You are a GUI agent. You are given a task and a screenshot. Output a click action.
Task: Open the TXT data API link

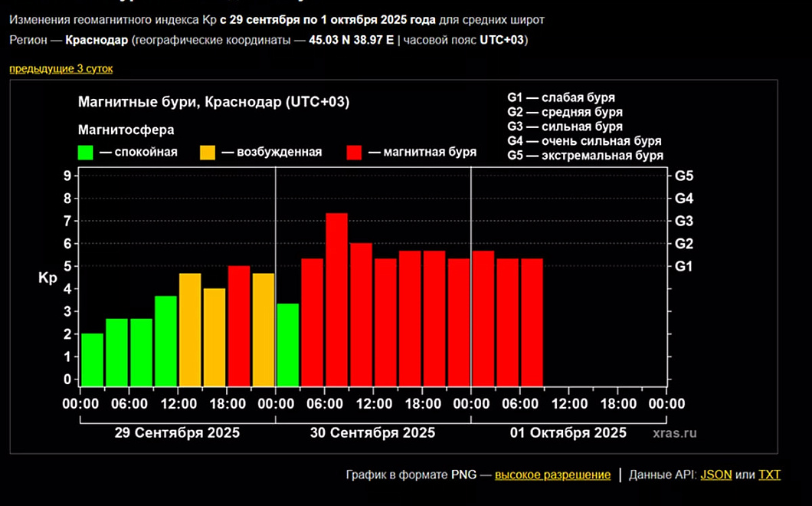pyautogui.click(x=769, y=475)
